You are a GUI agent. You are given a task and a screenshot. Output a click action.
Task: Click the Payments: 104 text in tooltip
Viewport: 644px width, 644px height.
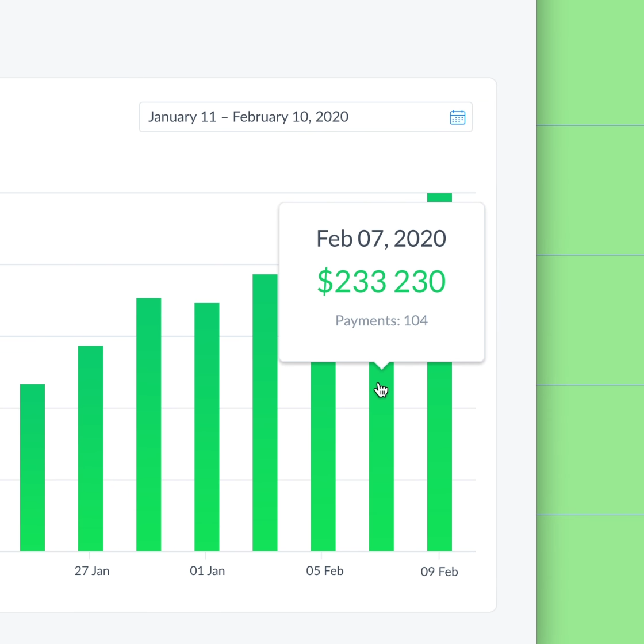pos(381,321)
